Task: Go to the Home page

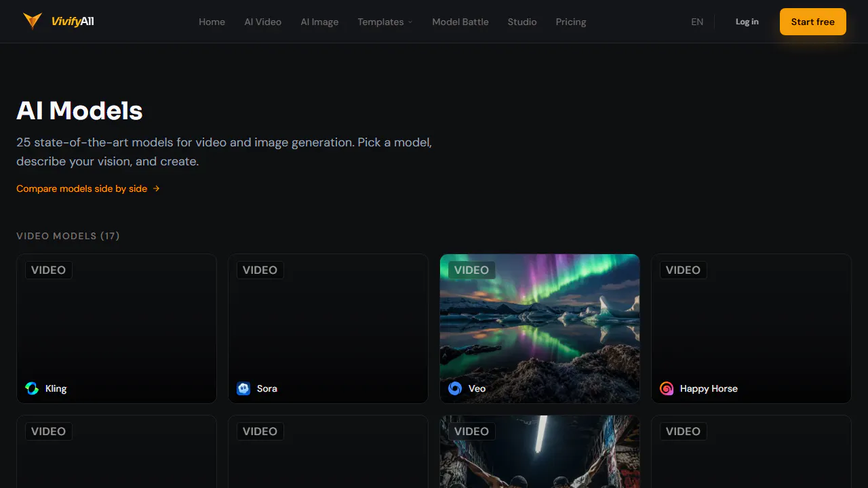Action: pos(212,22)
